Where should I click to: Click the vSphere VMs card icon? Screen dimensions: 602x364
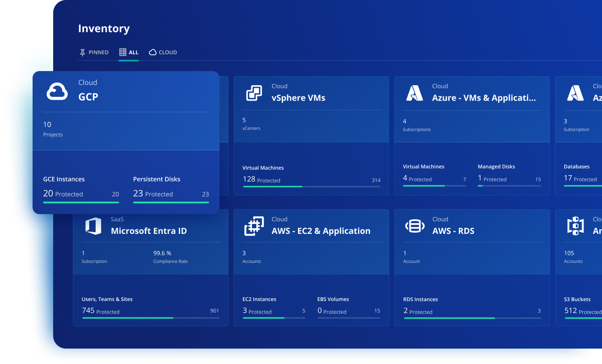254,92
